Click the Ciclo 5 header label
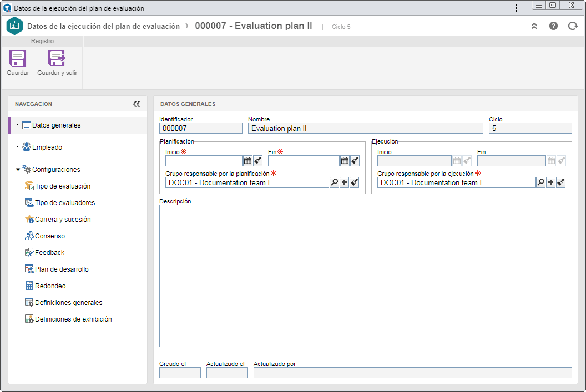This screenshot has height=392, width=586. 341,27
